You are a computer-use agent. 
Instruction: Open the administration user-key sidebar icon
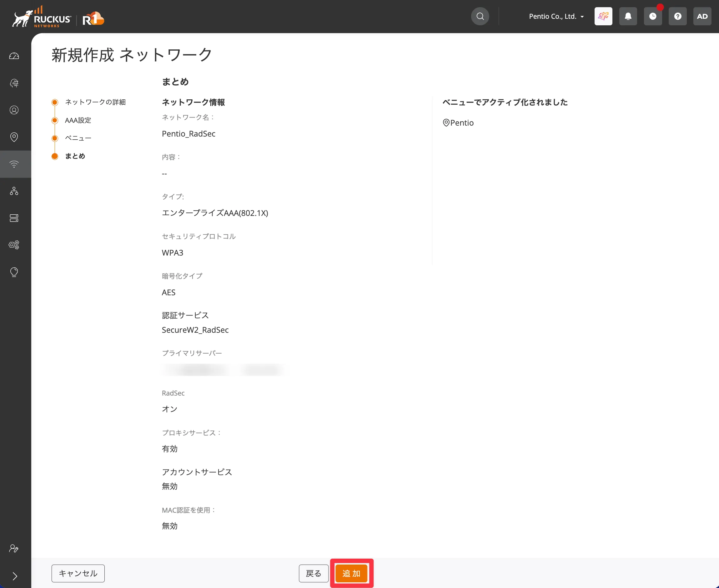pyautogui.click(x=14, y=548)
